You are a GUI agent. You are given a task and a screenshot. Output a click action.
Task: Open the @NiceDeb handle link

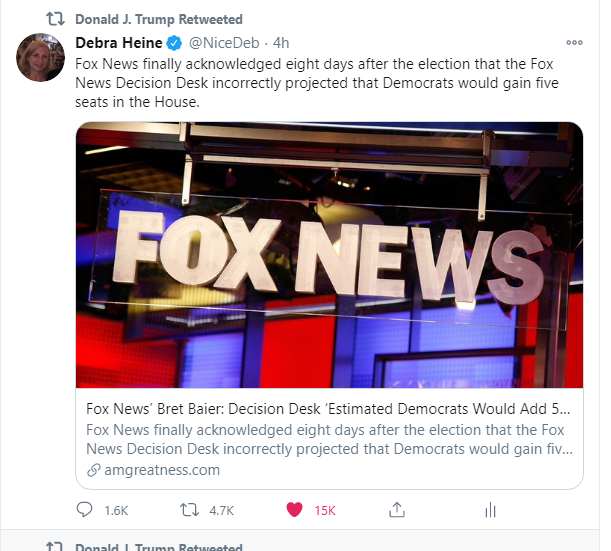pyautogui.click(x=224, y=43)
